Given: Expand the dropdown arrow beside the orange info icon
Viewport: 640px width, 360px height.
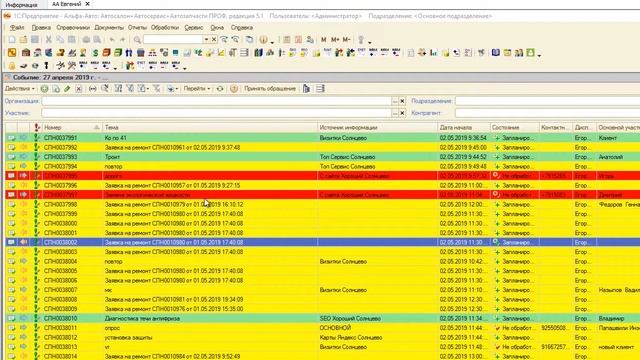Looking at the screenshot, I should pos(272,42).
